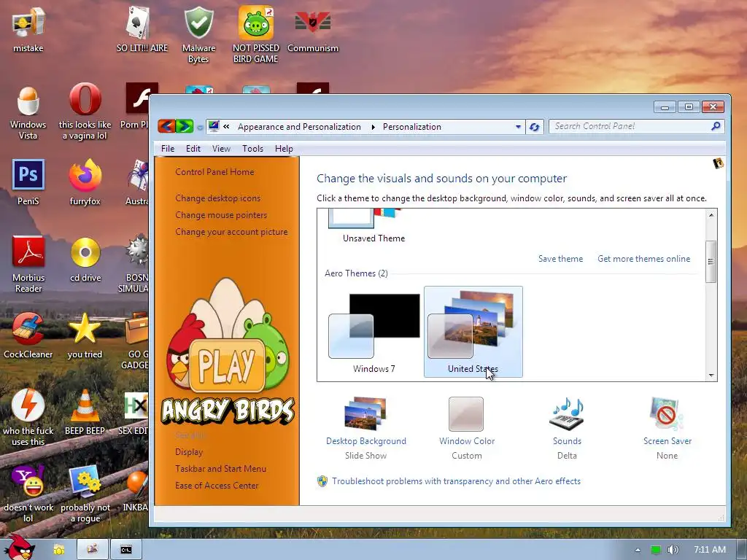This screenshot has height=560, width=747.
Task: Go to Control Panel Home
Action: click(214, 172)
